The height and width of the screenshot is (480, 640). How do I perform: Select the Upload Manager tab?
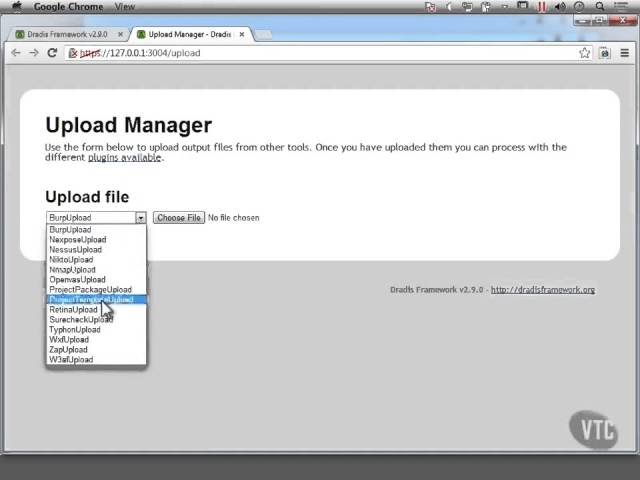[x=190, y=34]
